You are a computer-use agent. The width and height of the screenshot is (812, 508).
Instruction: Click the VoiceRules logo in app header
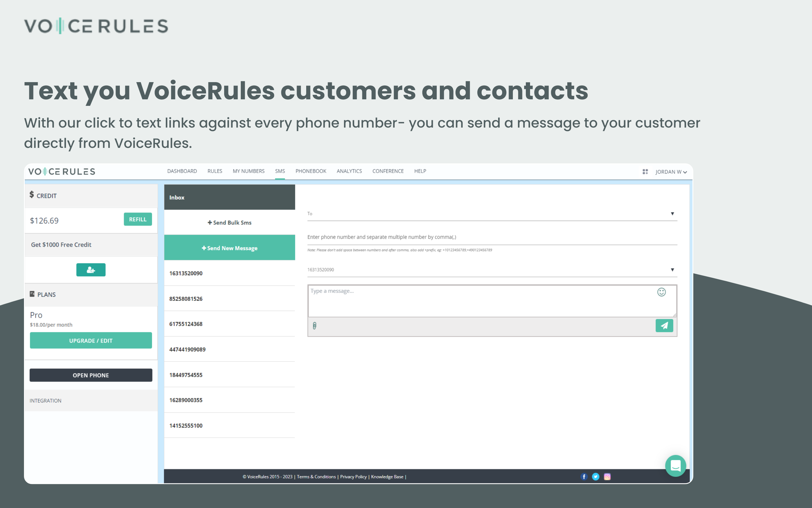[62, 172]
